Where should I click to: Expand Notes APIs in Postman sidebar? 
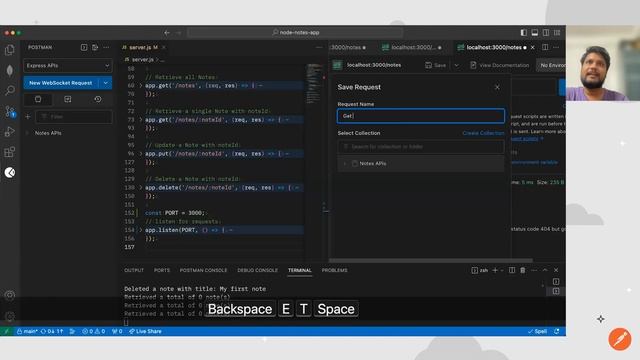27,133
